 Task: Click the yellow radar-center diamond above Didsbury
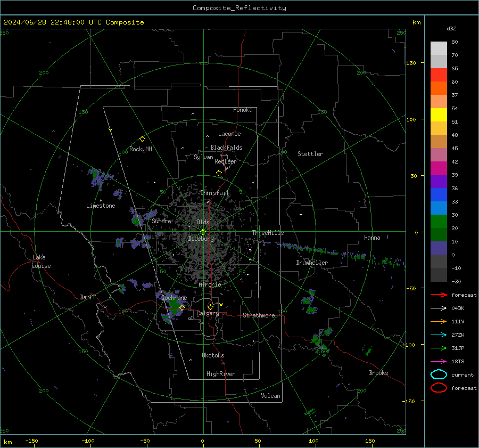click(203, 232)
